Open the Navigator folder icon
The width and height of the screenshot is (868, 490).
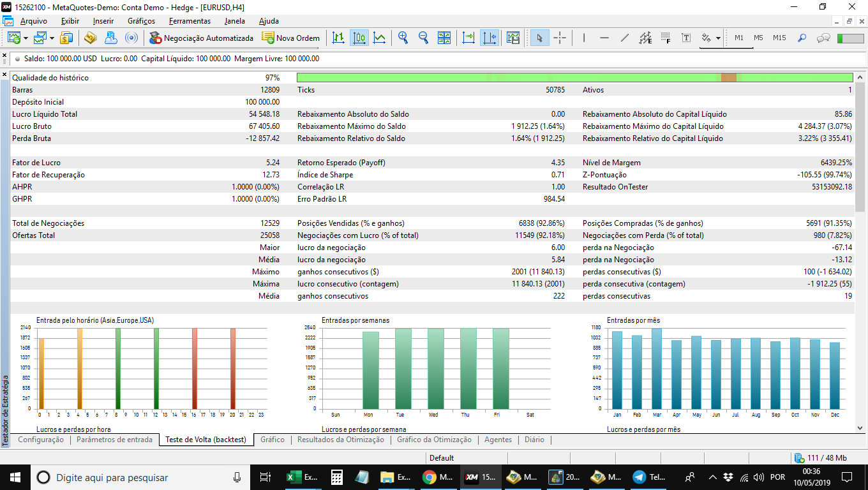[90, 38]
